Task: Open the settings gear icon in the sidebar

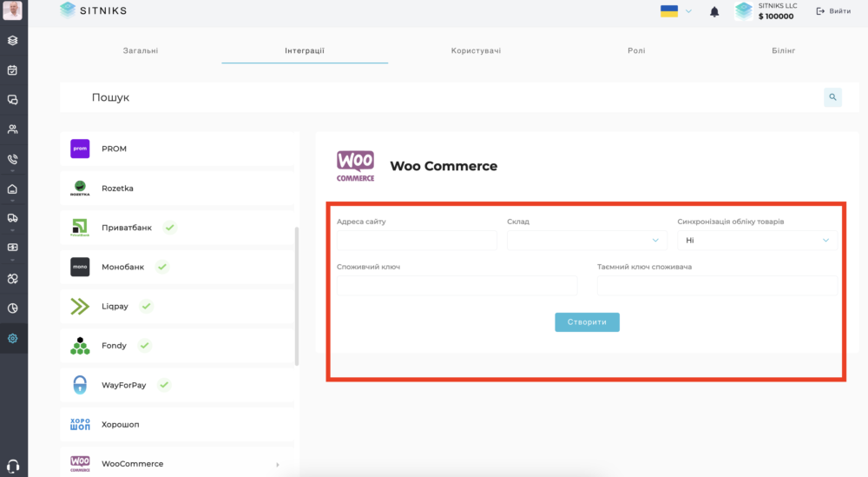Action: 12,339
